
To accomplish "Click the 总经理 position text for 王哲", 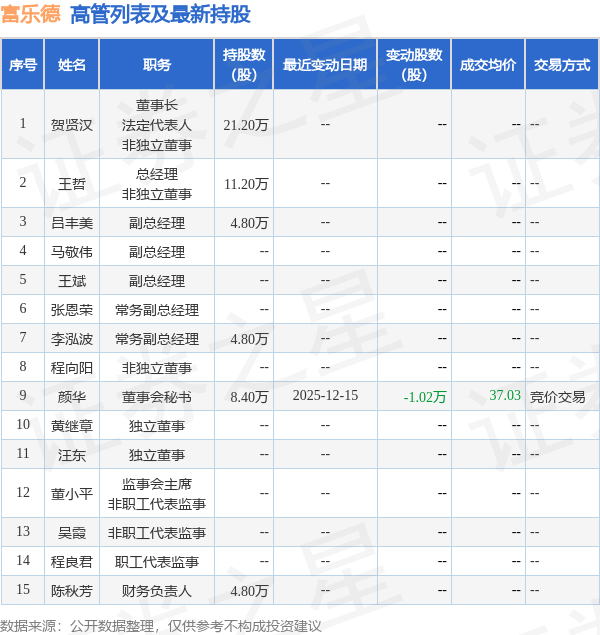I will point(157,175).
